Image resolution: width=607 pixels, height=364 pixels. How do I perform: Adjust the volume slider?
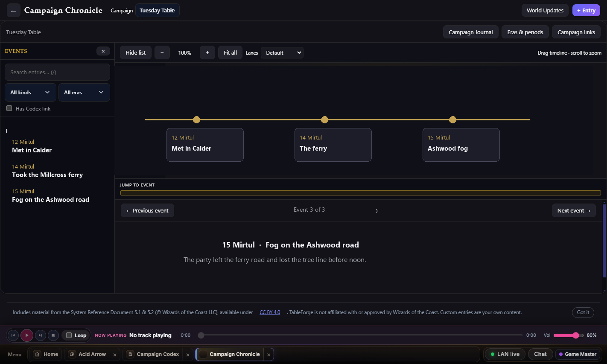tap(569, 335)
